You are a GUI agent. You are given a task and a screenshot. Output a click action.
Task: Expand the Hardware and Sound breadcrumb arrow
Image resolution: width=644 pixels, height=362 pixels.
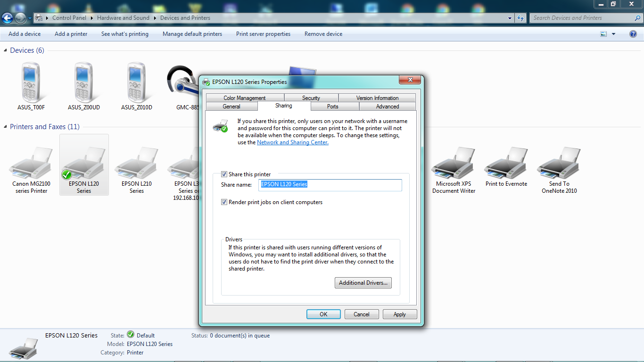coord(155,18)
